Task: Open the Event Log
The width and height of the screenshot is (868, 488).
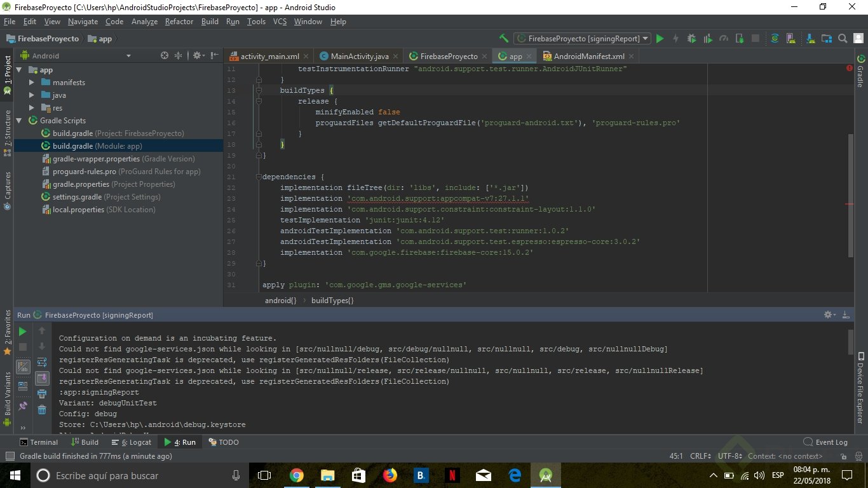Action: 825,442
